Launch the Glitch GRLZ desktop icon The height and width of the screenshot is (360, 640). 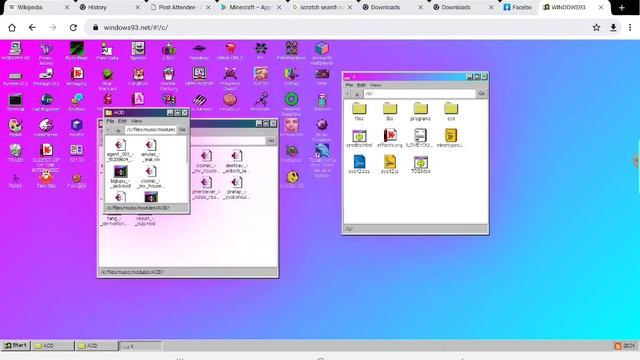[x=230, y=51]
